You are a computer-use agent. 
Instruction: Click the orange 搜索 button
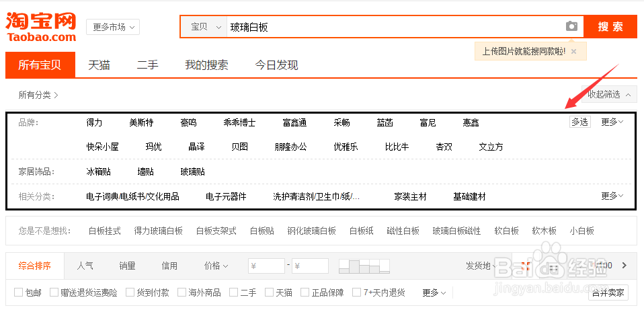click(x=610, y=27)
